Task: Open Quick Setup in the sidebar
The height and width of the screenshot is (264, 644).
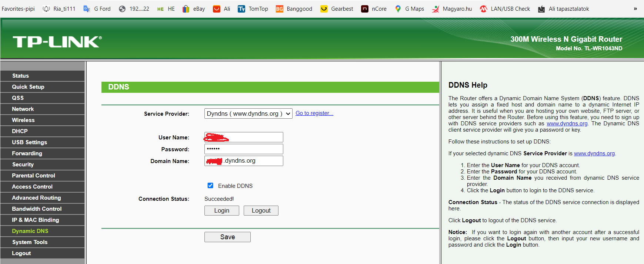Action: coord(43,87)
